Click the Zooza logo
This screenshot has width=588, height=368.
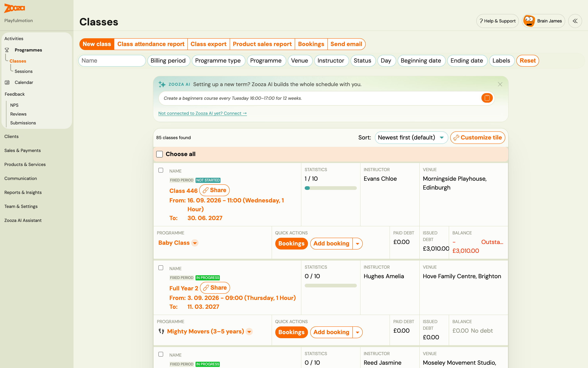[x=14, y=8]
